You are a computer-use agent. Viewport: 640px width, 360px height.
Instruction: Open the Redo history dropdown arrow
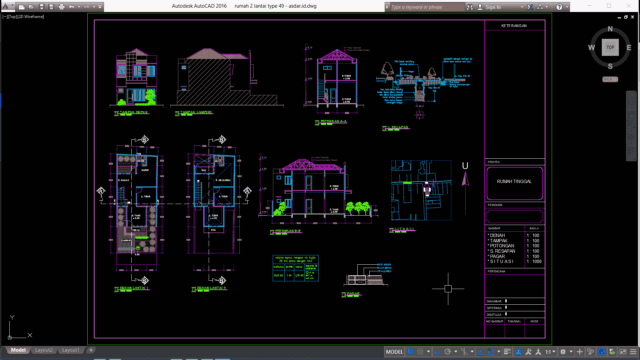94,7
